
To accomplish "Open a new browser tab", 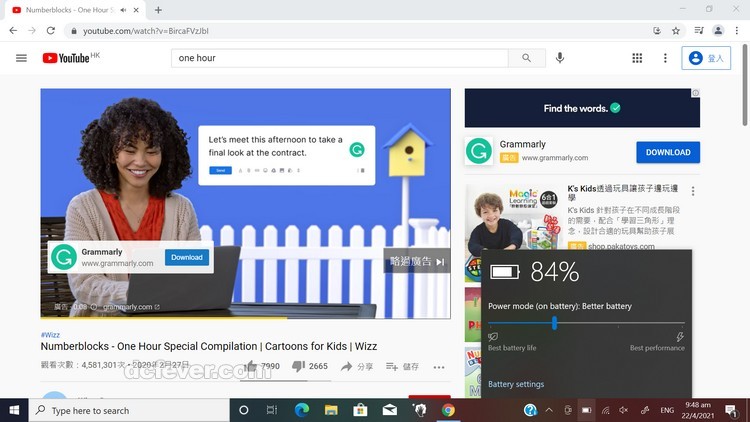I will pyautogui.click(x=158, y=10).
